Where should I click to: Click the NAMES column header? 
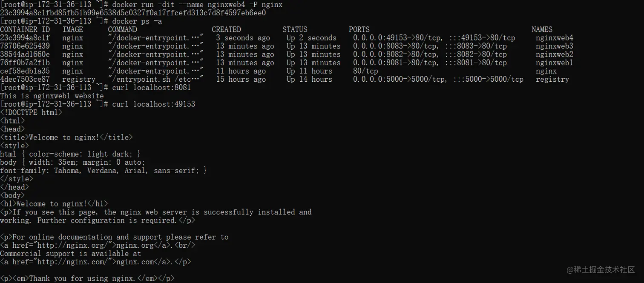542,29
